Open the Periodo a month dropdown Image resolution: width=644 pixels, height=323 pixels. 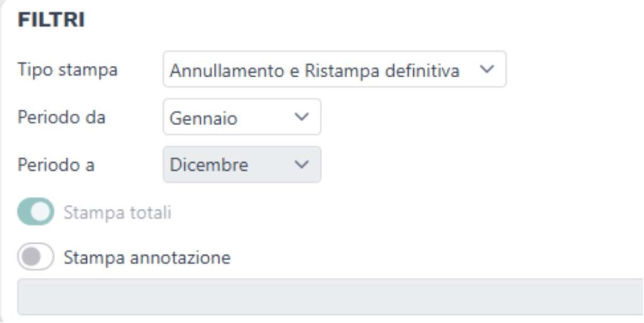[241, 165]
